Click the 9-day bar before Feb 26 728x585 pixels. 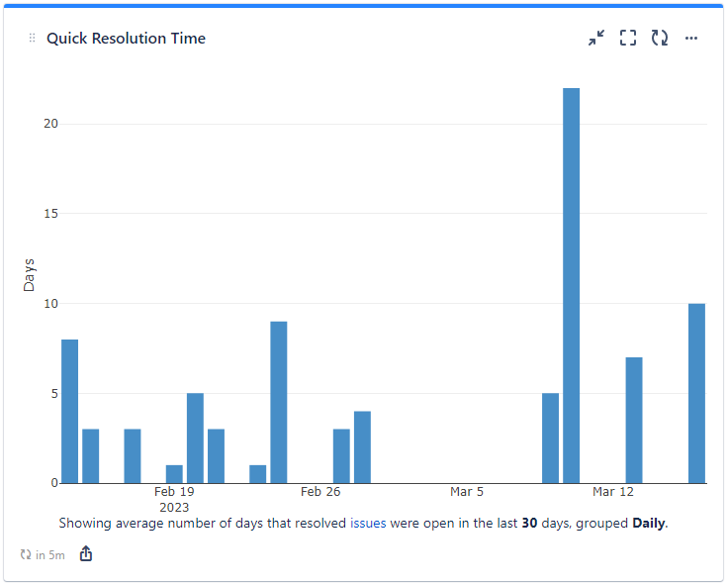pyautogui.click(x=279, y=402)
